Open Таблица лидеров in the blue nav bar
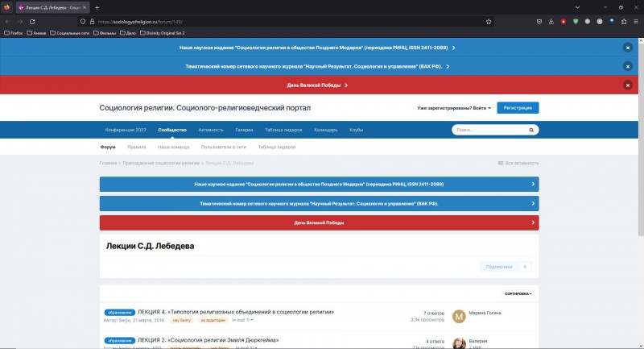644x349 pixels. 283,130
